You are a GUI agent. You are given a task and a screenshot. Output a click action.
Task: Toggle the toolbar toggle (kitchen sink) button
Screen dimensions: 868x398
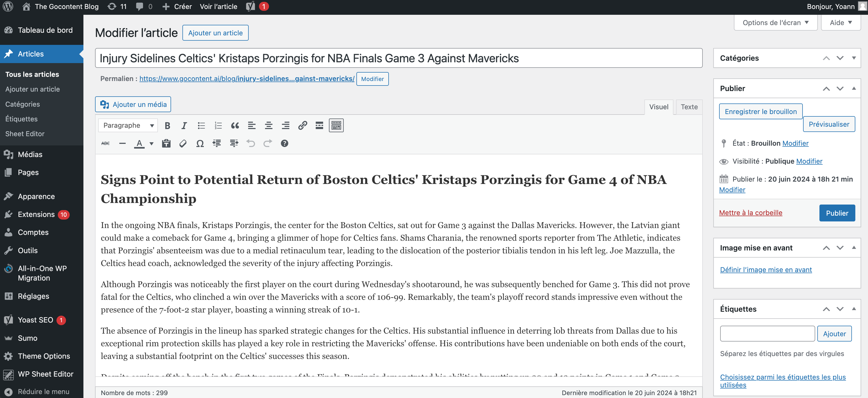pos(336,126)
